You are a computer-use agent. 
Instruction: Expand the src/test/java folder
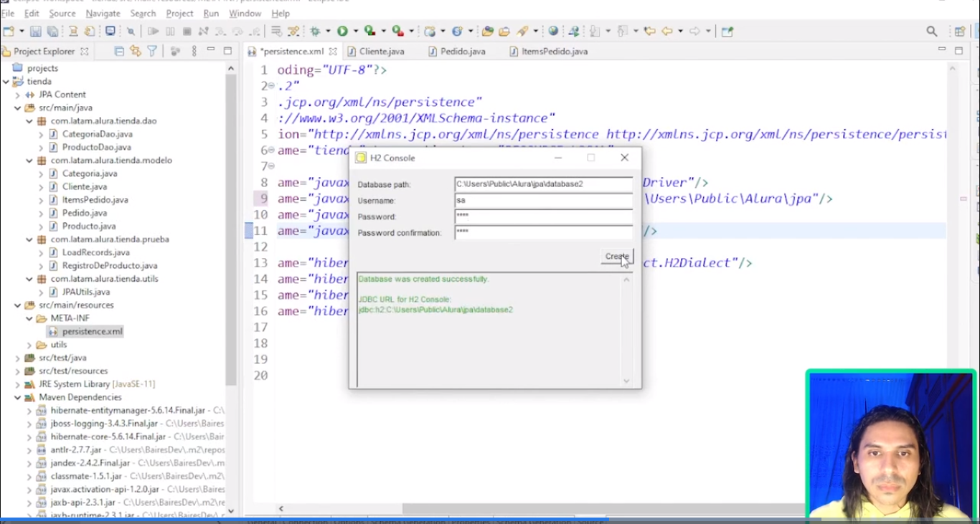pos(17,358)
